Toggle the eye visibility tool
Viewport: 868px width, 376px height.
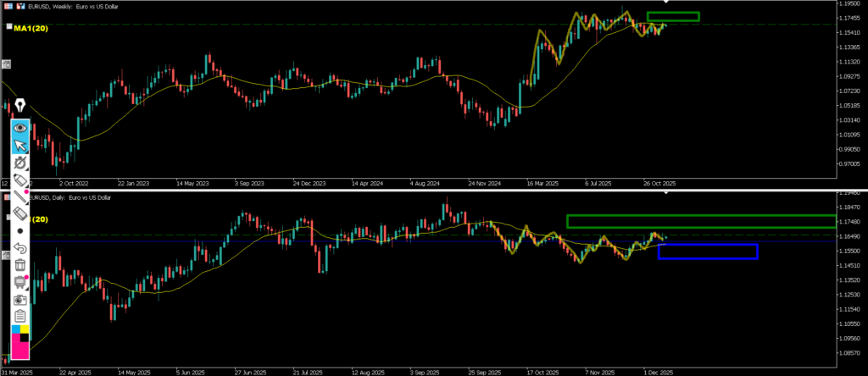click(x=19, y=128)
